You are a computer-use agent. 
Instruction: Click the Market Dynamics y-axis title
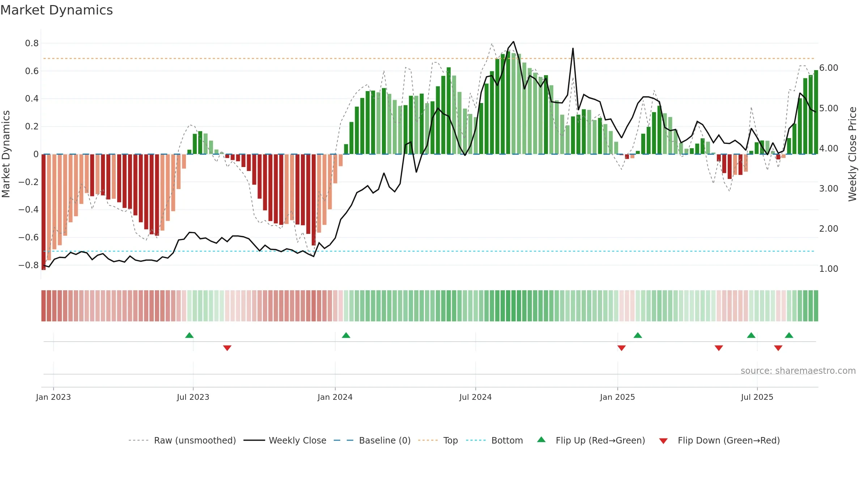pos(6,154)
